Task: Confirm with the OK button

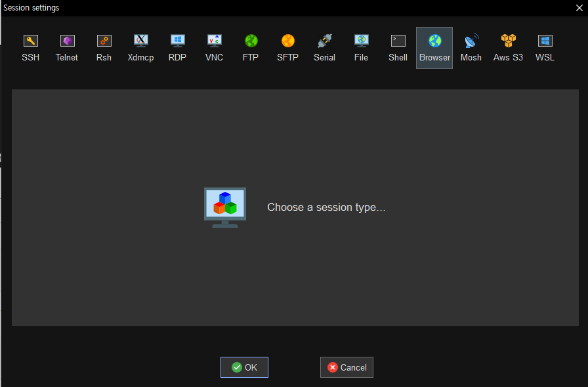Action: click(244, 367)
